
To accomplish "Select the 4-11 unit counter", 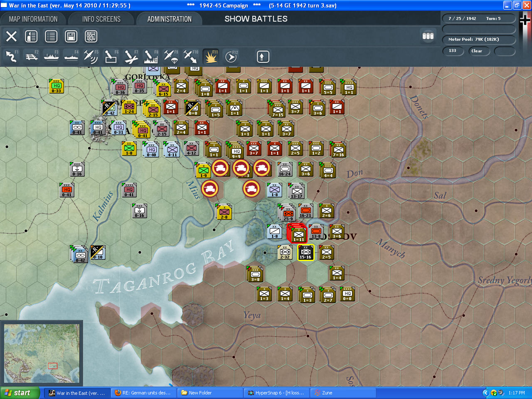I will point(172,150).
